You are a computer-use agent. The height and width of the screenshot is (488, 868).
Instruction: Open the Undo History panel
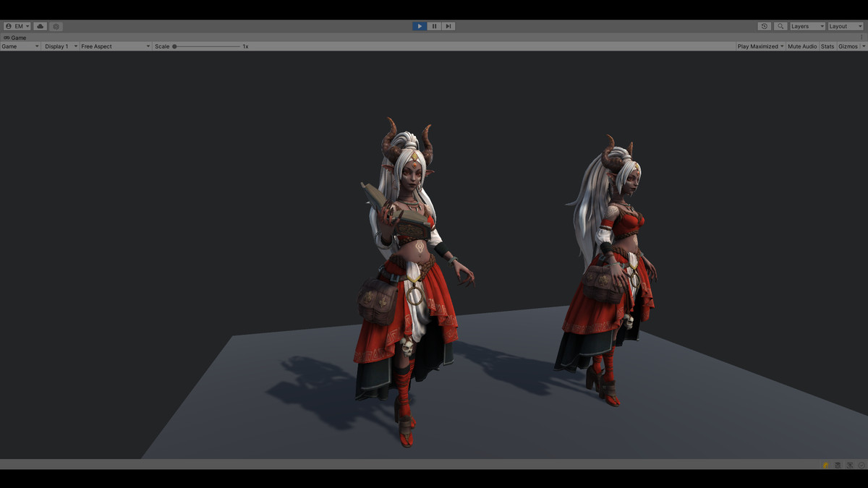[x=765, y=26]
